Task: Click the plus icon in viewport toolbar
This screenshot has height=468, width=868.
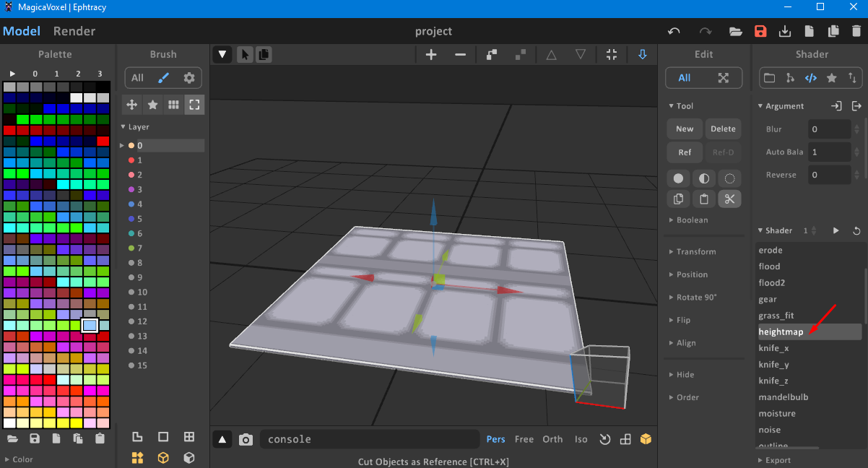Action: tap(431, 54)
